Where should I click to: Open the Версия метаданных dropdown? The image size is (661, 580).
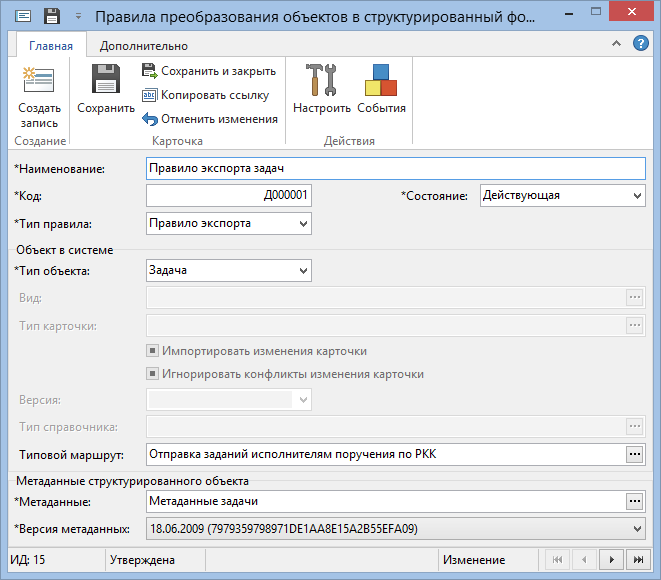[x=637, y=528]
